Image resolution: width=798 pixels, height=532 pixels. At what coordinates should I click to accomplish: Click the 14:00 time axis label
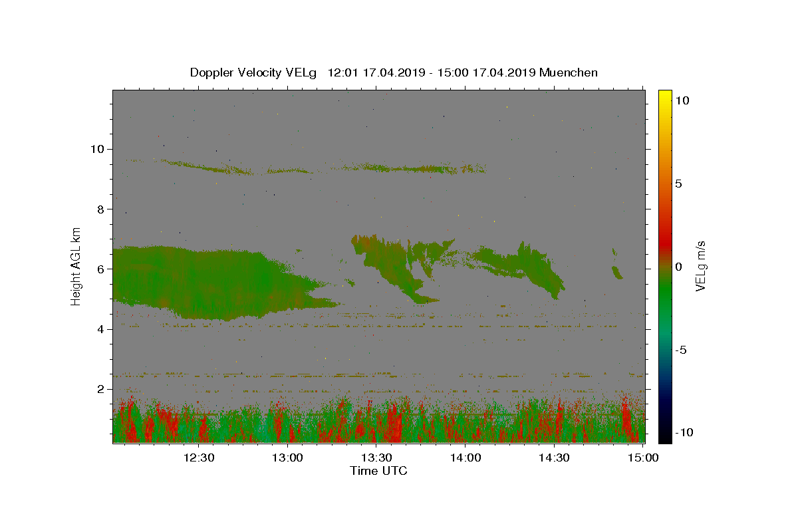click(465, 458)
